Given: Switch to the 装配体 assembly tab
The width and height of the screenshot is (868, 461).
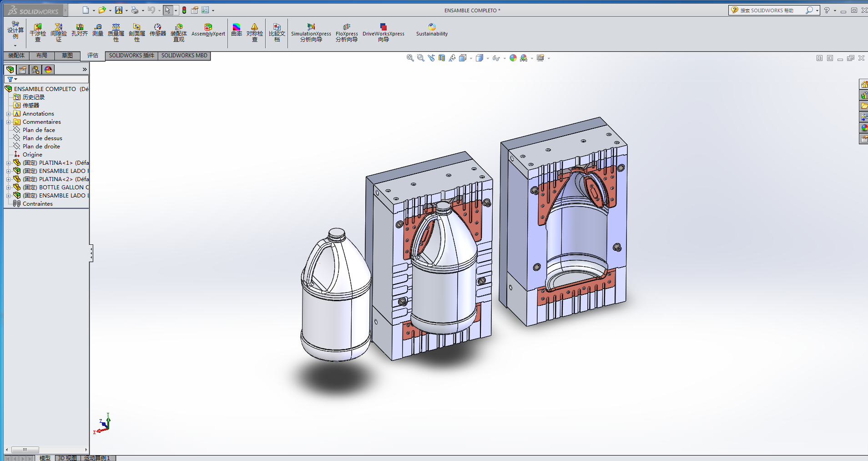Looking at the screenshot, I should pyautogui.click(x=16, y=56).
